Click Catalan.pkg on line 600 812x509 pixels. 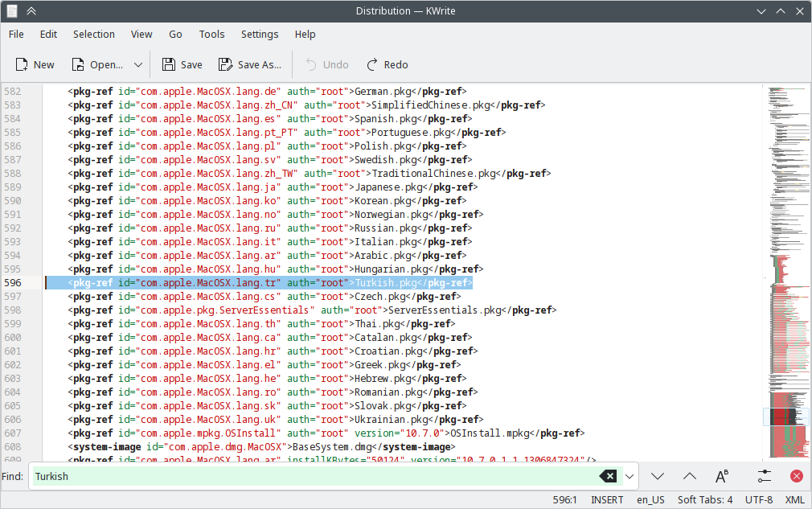coord(386,338)
